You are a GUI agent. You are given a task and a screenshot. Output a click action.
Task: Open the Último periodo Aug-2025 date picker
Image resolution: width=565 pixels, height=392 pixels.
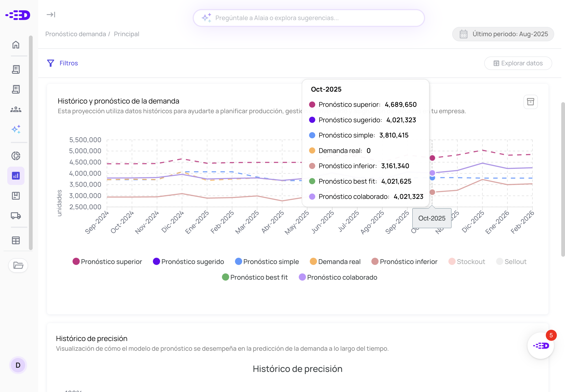[x=503, y=34]
